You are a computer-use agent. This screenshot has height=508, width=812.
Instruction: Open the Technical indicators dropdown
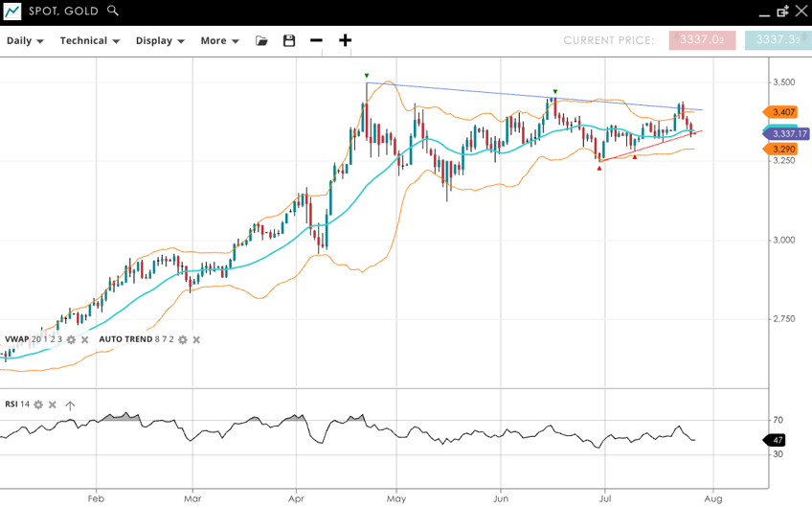coord(89,40)
